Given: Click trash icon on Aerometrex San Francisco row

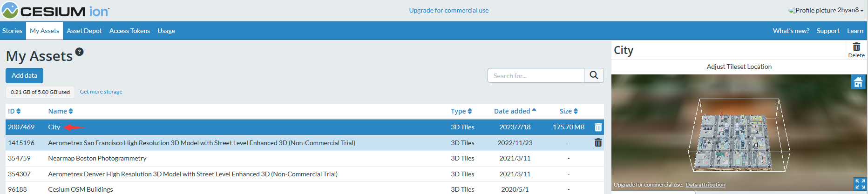Looking at the screenshot, I should pyautogui.click(x=598, y=143).
